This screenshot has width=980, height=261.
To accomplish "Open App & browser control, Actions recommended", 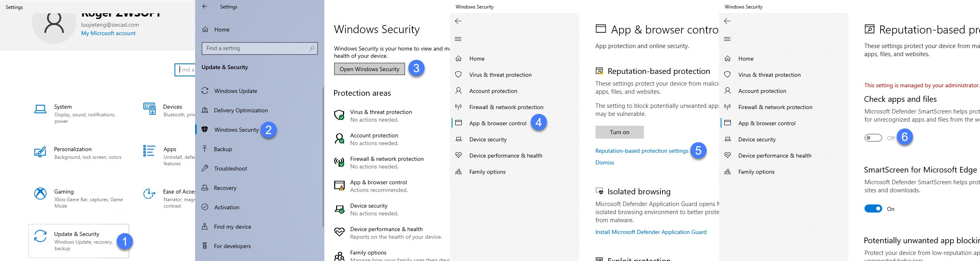I will [371, 186].
